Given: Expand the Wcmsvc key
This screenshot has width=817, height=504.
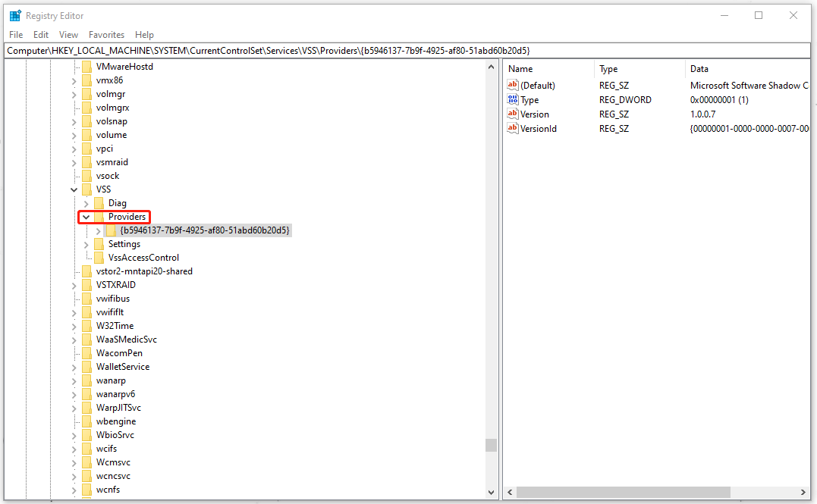Looking at the screenshot, I should coord(74,462).
